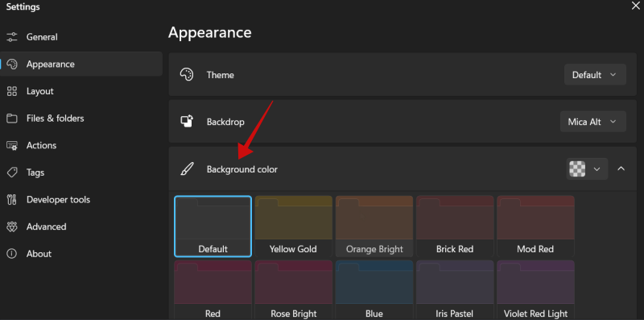Apply the Violet Red Light background color

535,290
